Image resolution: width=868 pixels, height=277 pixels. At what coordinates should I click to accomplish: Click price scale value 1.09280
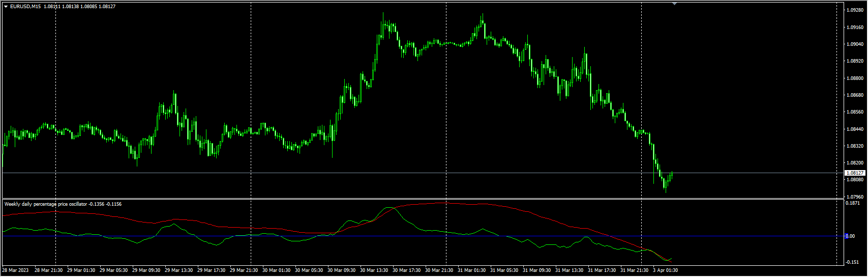point(854,10)
